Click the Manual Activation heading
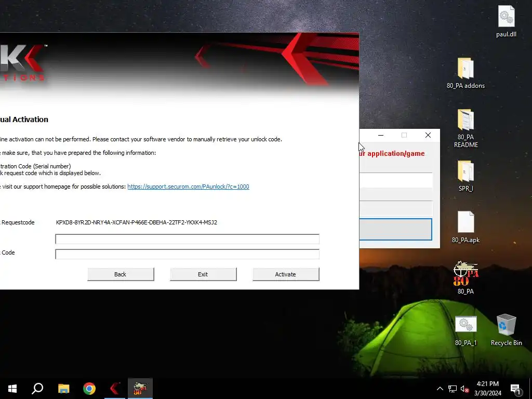 click(24, 119)
